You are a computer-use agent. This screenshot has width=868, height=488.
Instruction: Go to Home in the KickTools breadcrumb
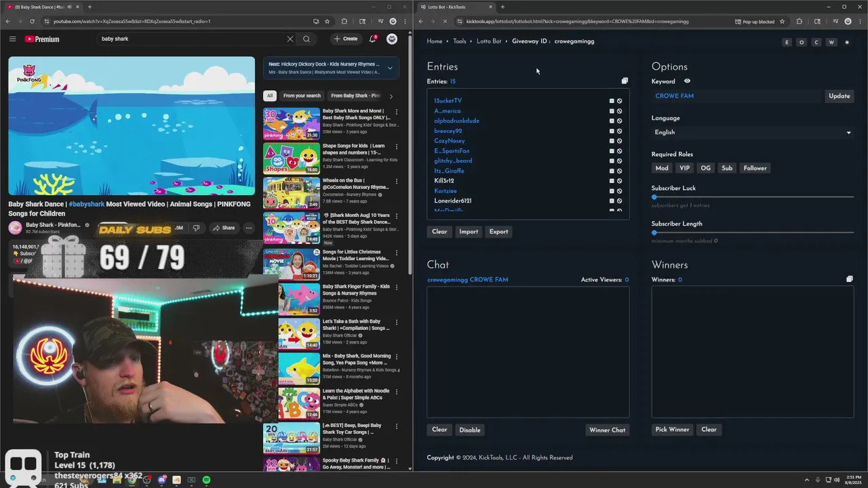(435, 41)
